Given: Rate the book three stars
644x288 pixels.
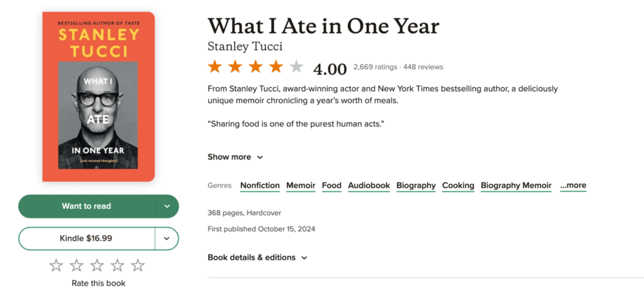Looking at the screenshot, I should [x=97, y=265].
